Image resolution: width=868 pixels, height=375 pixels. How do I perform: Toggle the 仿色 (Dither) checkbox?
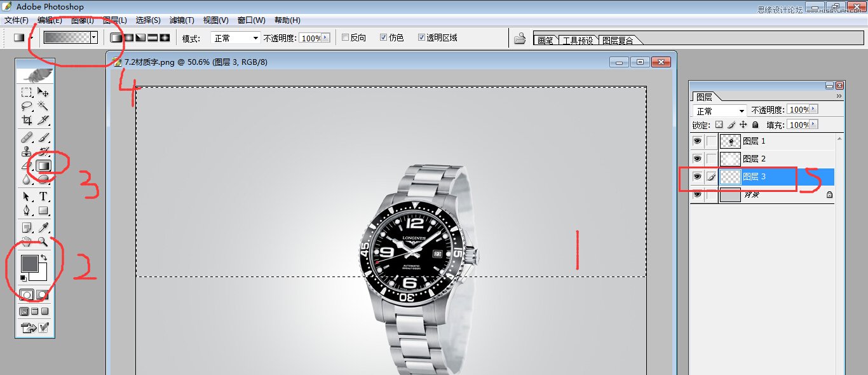pos(383,37)
